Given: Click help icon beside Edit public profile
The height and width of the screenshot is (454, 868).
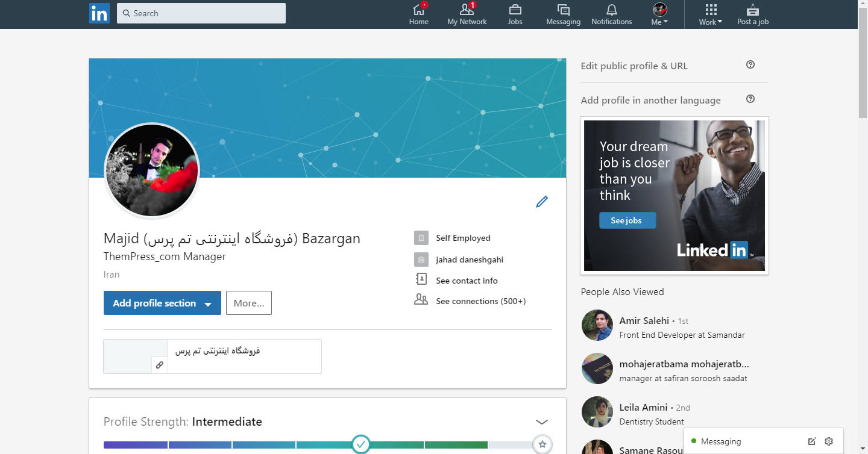Looking at the screenshot, I should click(750, 64).
